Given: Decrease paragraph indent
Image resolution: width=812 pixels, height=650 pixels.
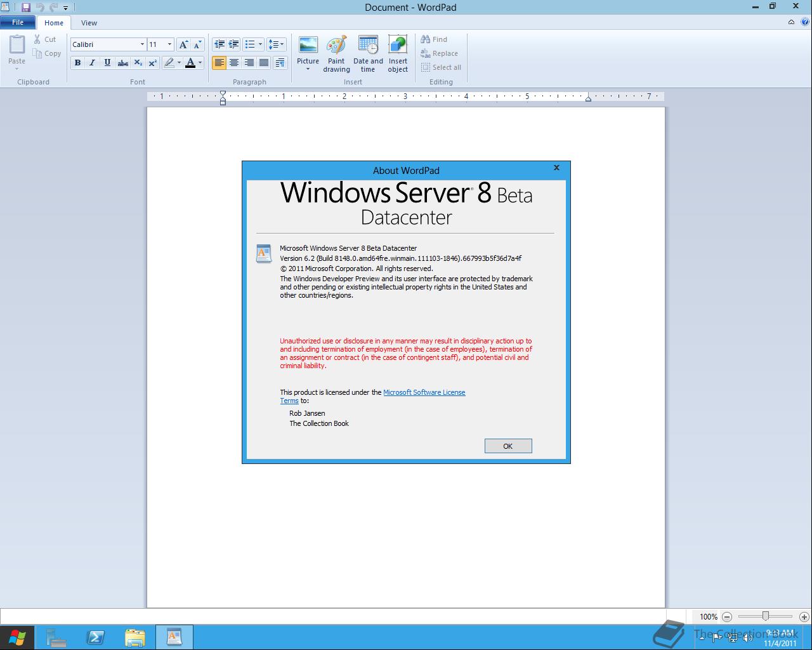Looking at the screenshot, I should pyautogui.click(x=219, y=44).
